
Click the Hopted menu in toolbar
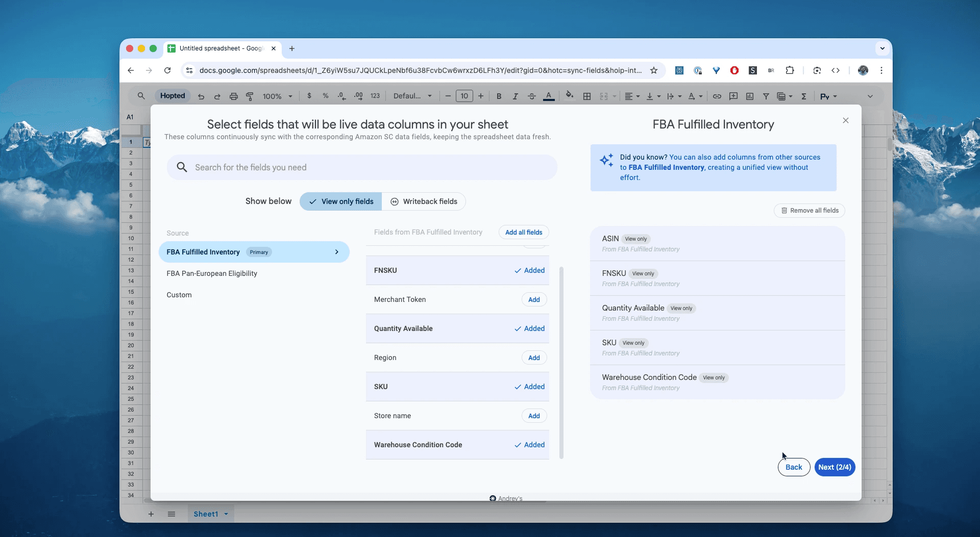click(173, 96)
